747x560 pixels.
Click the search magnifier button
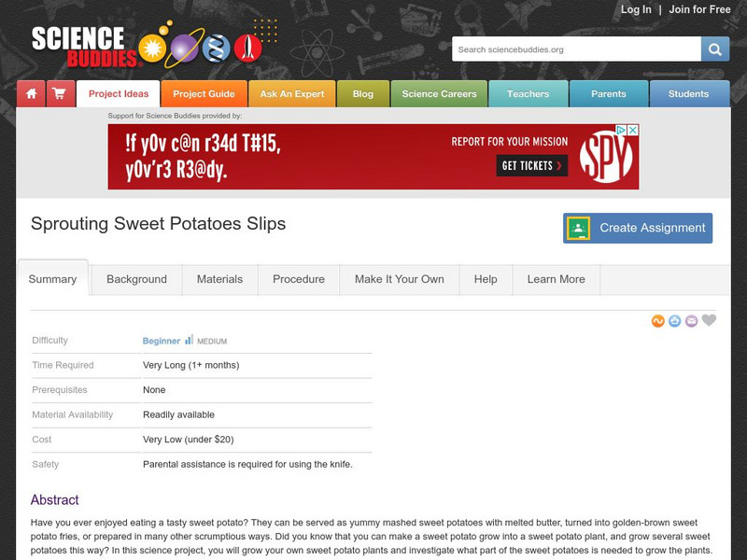click(x=714, y=49)
